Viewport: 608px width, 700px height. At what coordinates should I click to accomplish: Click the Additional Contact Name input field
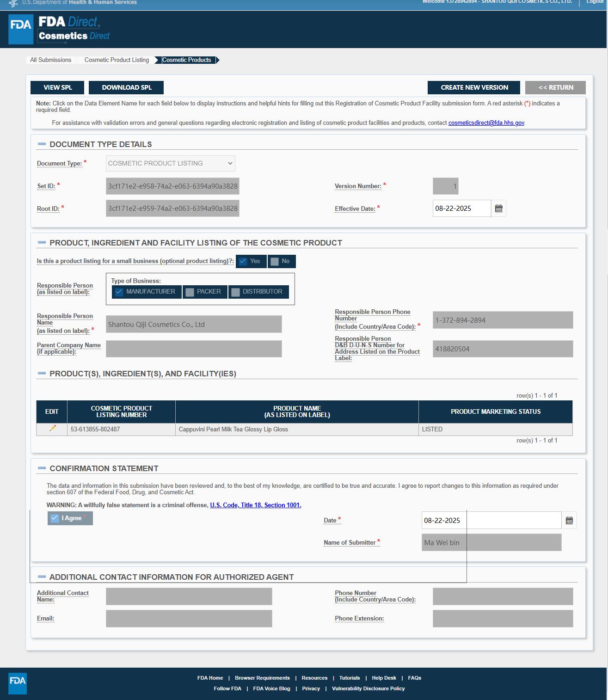[189, 596]
